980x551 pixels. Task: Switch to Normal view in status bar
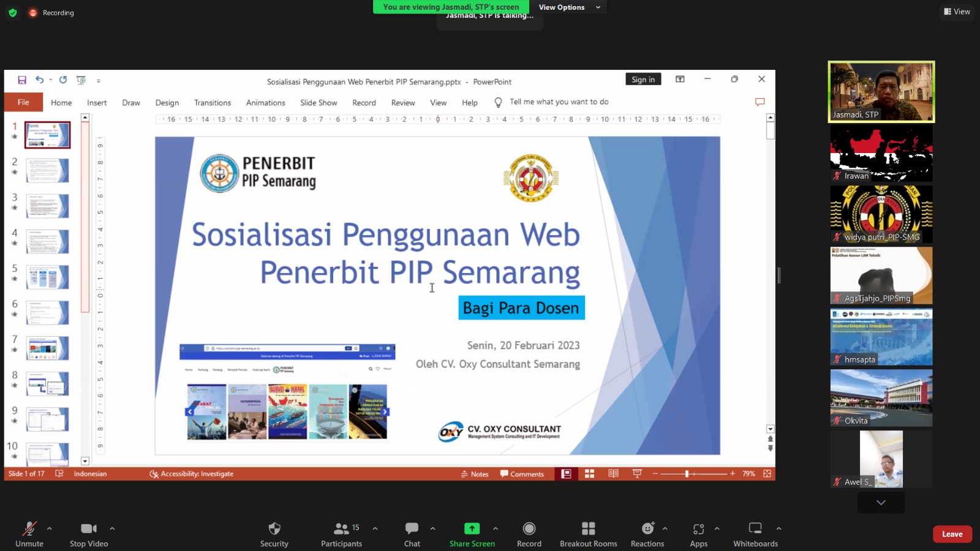566,474
